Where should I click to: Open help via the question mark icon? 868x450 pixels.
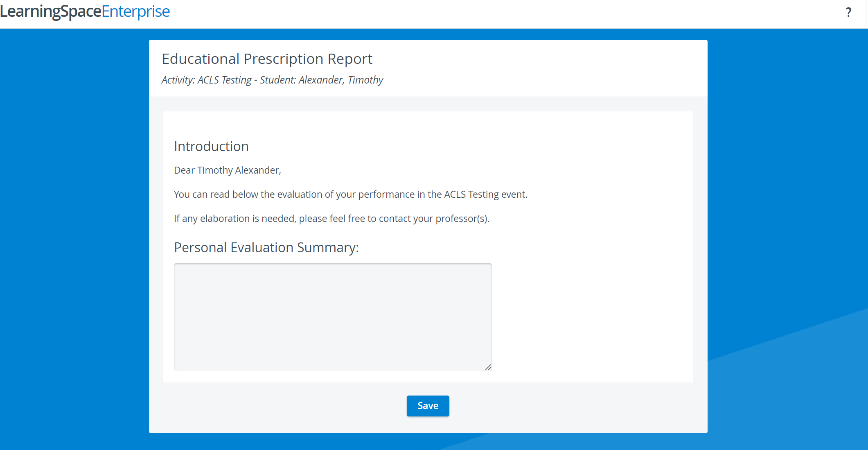848,12
